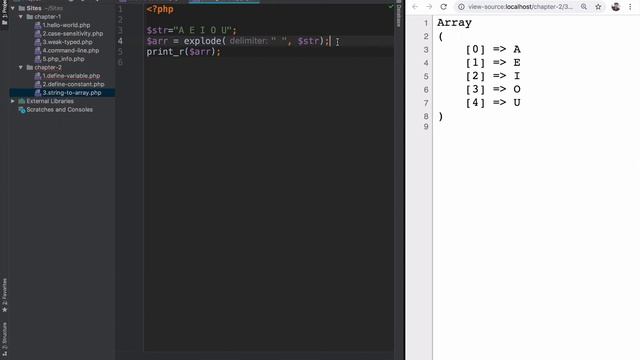The height and width of the screenshot is (360, 640).
Task: Click the chapter-1 folder icon
Action: (x=30, y=17)
